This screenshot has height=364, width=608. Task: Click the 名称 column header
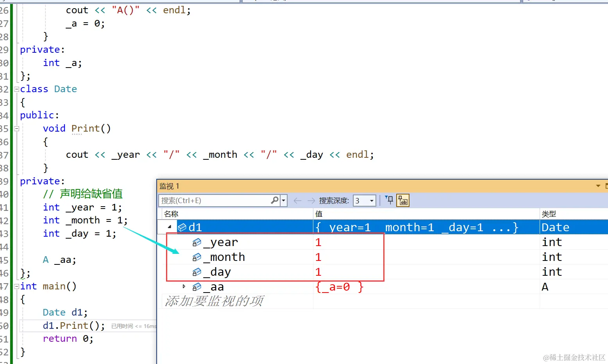pos(171,214)
